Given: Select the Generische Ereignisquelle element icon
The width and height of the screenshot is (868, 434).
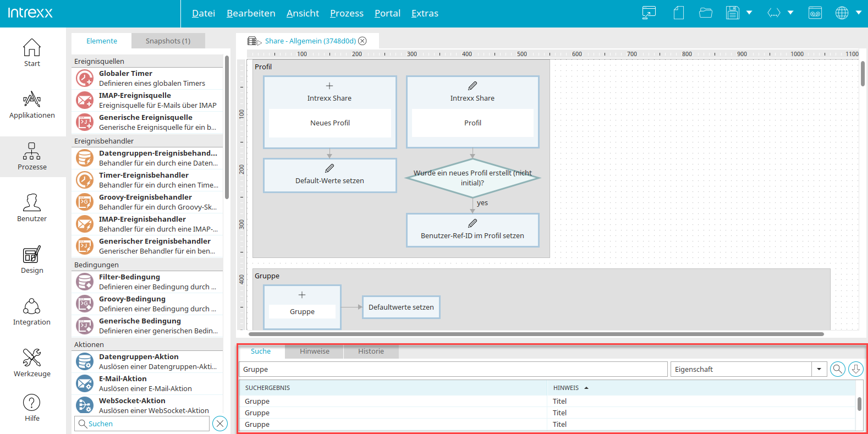Looking at the screenshot, I should 85,122.
